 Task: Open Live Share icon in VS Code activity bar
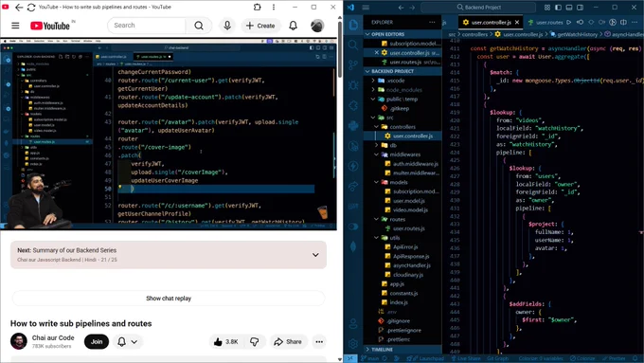point(353,186)
